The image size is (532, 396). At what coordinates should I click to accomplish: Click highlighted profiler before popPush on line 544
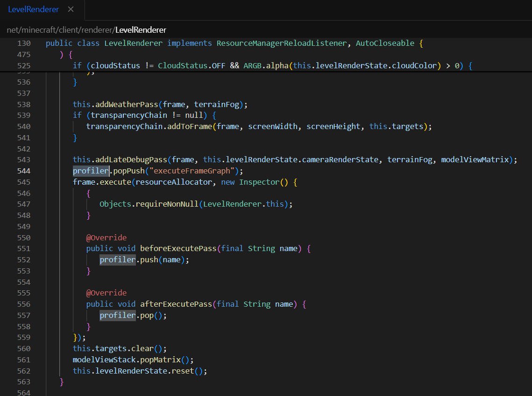(x=91, y=171)
